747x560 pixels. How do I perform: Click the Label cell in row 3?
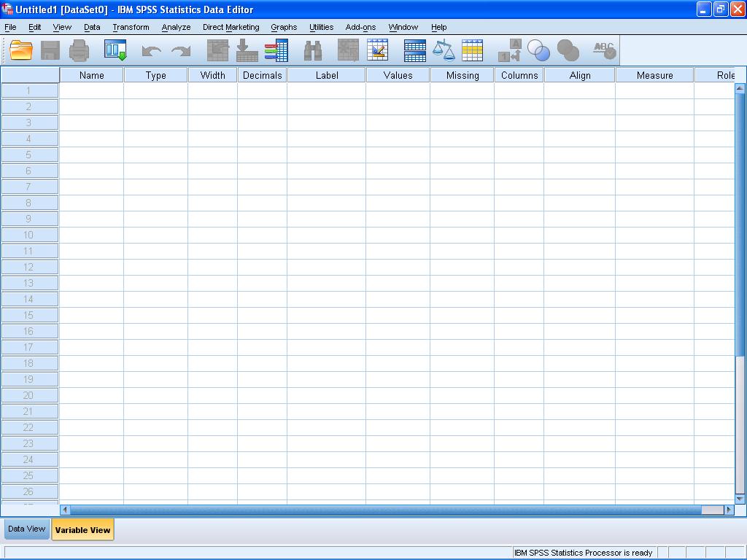pyautogui.click(x=326, y=122)
